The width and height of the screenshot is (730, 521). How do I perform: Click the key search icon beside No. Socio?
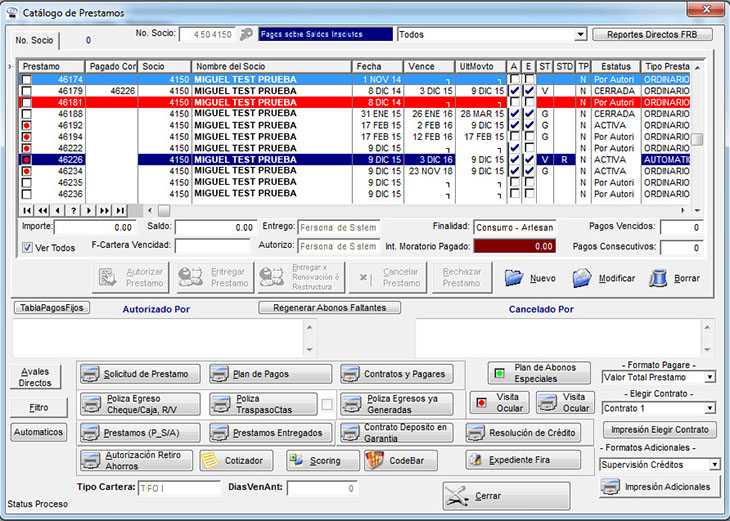[x=246, y=34]
